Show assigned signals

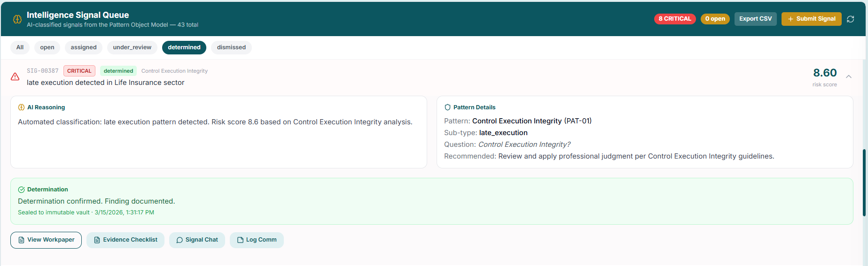tap(84, 47)
